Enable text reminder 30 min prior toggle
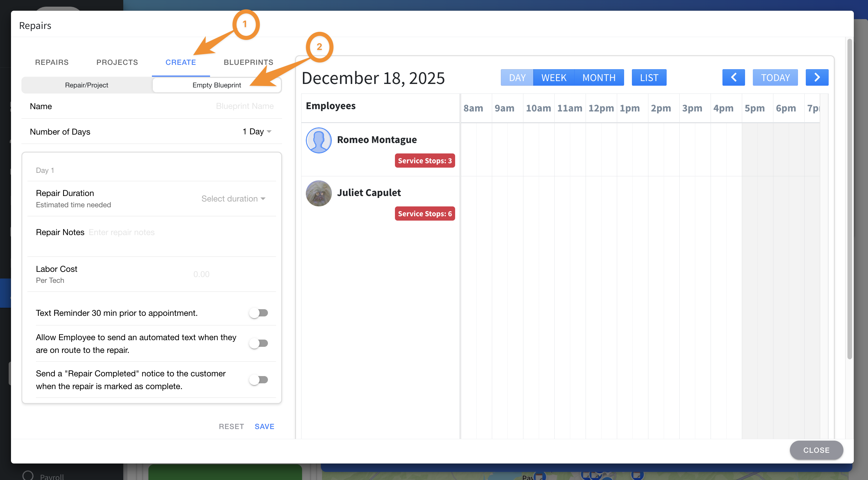The height and width of the screenshot is (480, 868). click(258, 313)
